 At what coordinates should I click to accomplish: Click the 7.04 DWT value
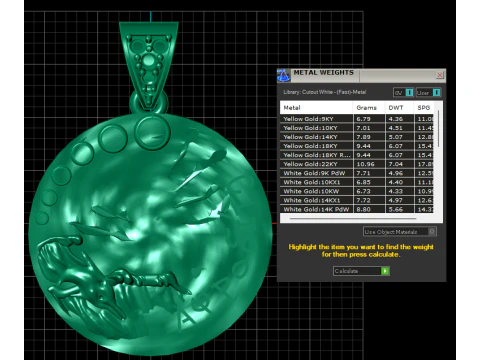400,164
